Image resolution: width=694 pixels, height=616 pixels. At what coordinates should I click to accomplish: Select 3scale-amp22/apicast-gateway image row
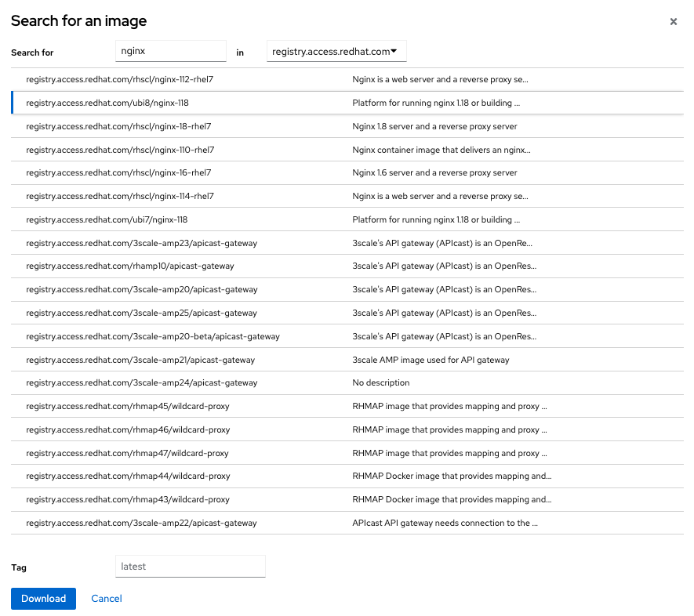tap(347, 523)
